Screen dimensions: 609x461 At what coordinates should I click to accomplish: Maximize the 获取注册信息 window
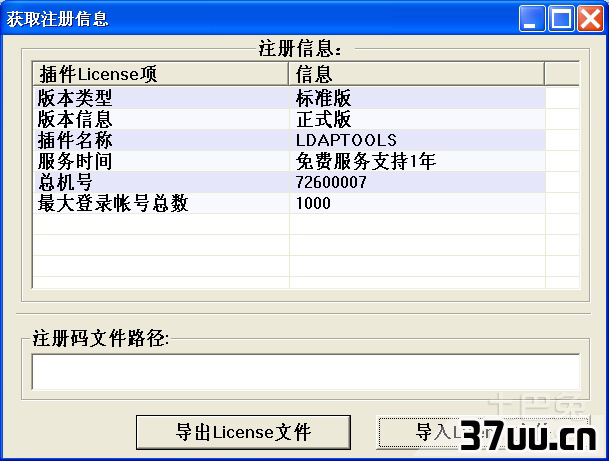click(561, 18)
